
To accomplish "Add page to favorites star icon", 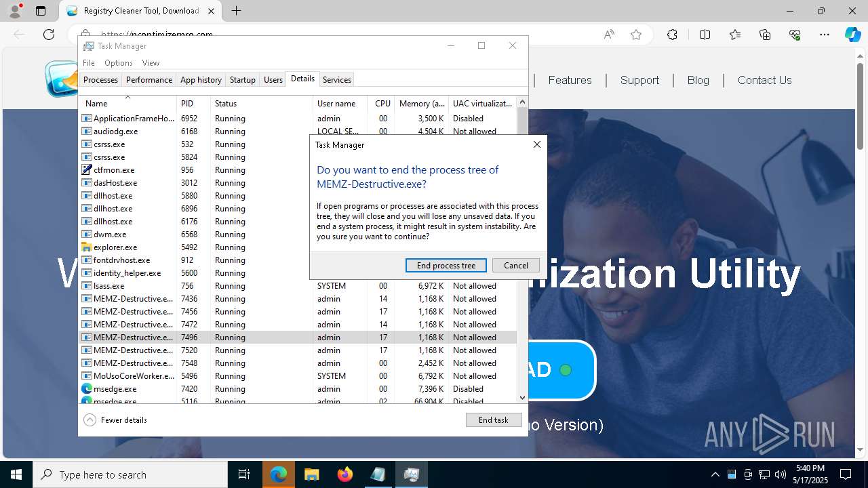I will point(636,35).
